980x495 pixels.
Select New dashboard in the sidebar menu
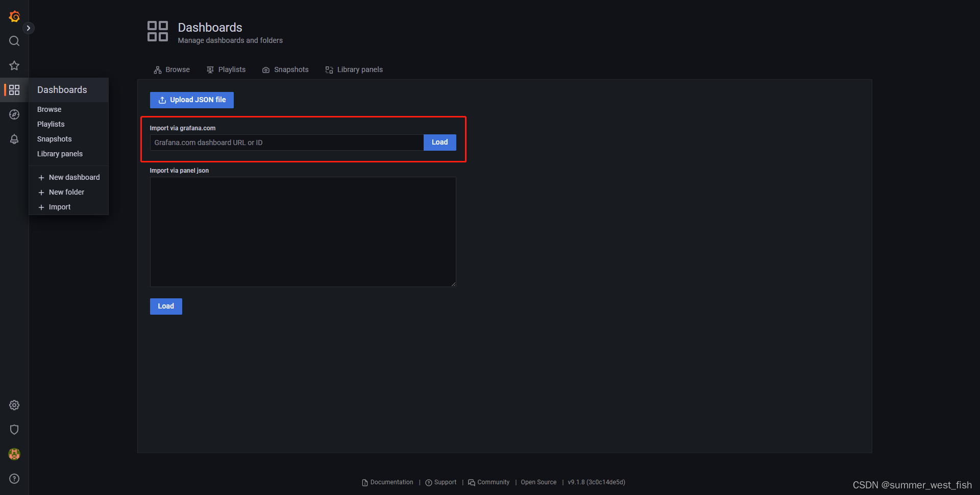tap(74, 177)
